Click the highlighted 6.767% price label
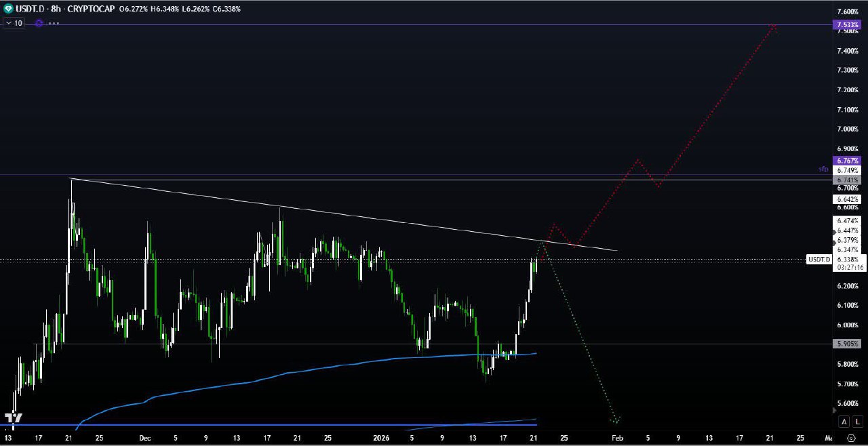Screen dimensions: 868x446 pos(847,161)
